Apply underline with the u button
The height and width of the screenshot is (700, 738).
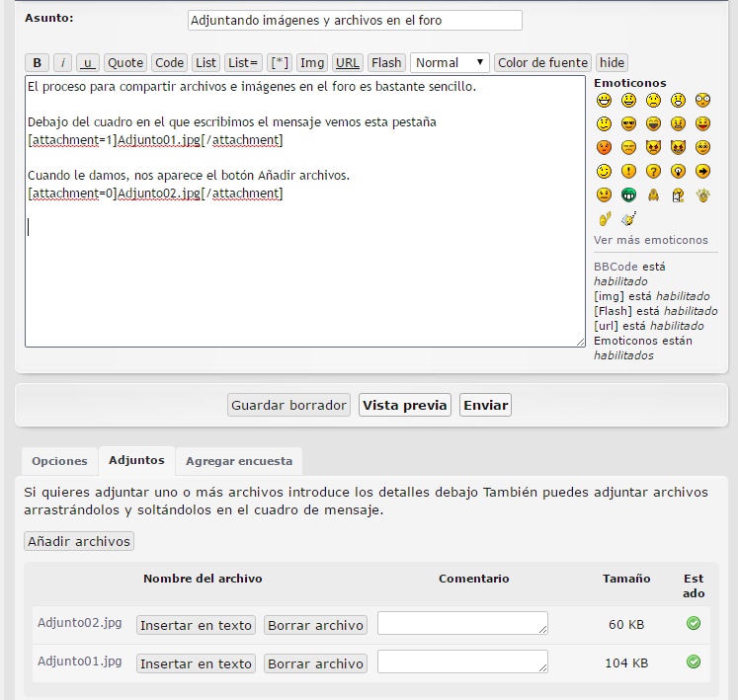pyautogui.click(x=88, y=62)
